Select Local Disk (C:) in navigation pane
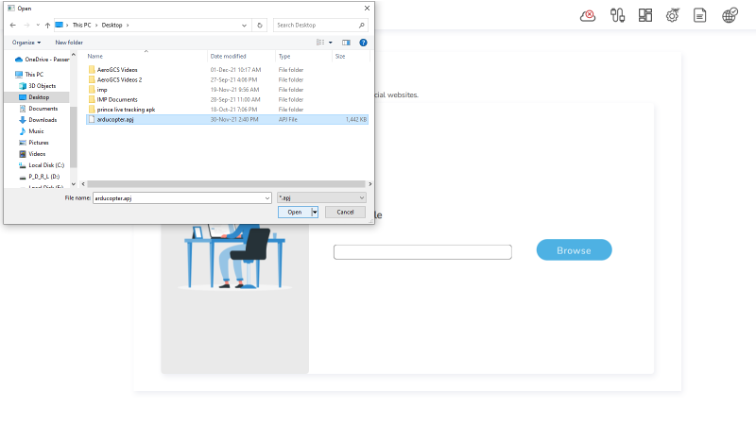The height and width of the screenshot is (426, 756). click(x=41, y=165)
